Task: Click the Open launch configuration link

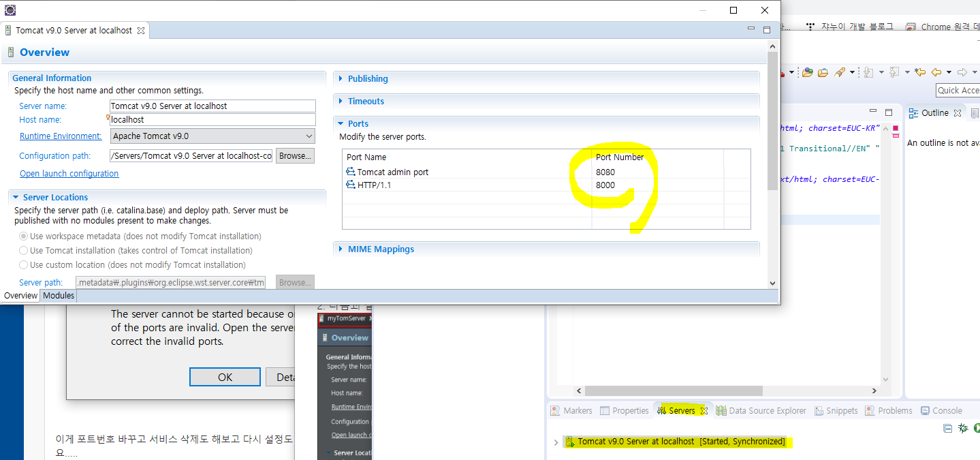Action: 69,174
